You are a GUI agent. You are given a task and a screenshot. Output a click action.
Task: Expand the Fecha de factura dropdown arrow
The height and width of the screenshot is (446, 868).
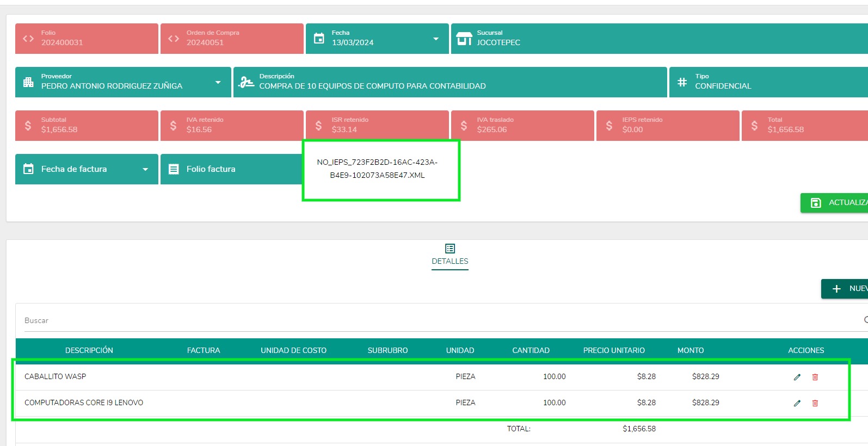[x=145, y=169]
